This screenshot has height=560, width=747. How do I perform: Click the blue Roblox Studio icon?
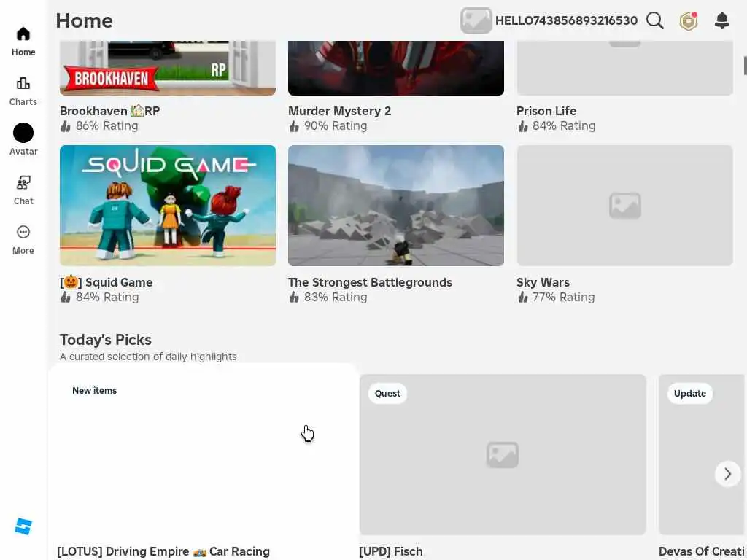[23, 526]
